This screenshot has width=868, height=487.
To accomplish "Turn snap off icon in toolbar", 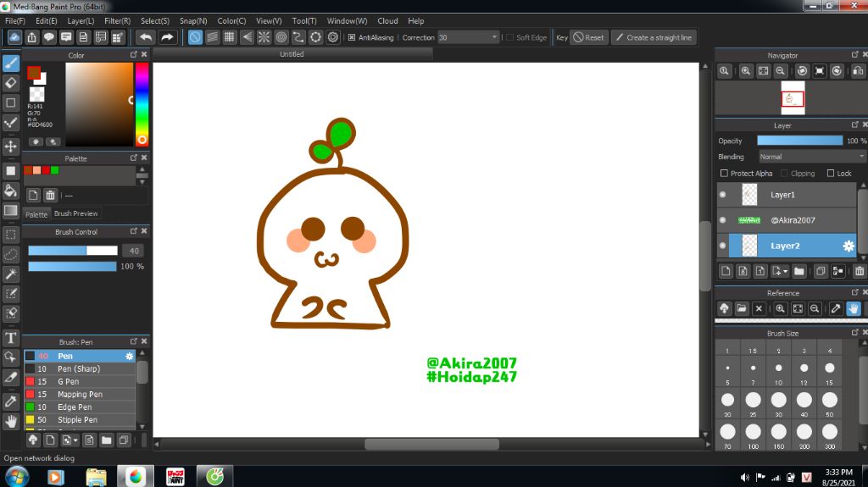I will (195, 37).
